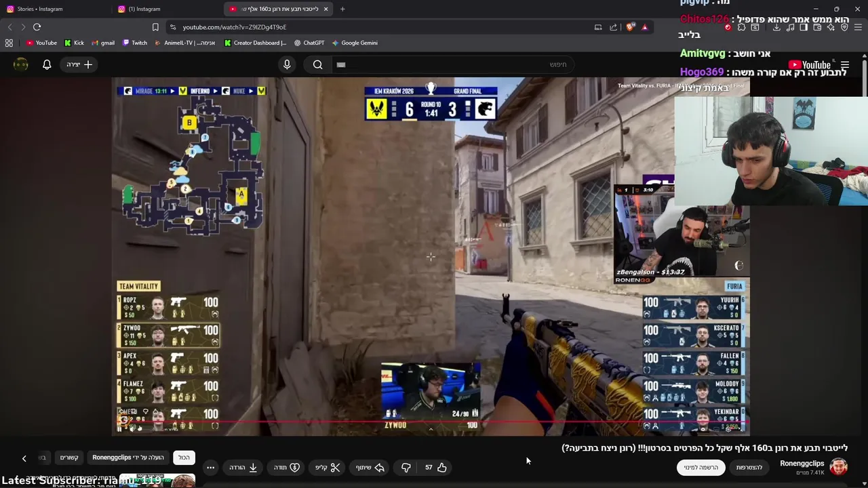Pause the video by clicking the player
The width and height of the screenshot is (868, 488).
pos(431,256)
